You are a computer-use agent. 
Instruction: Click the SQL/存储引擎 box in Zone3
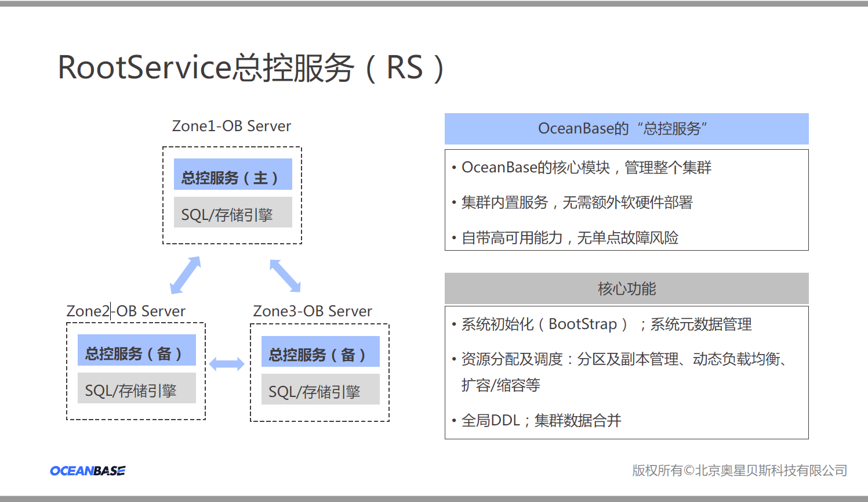(320, 389)
